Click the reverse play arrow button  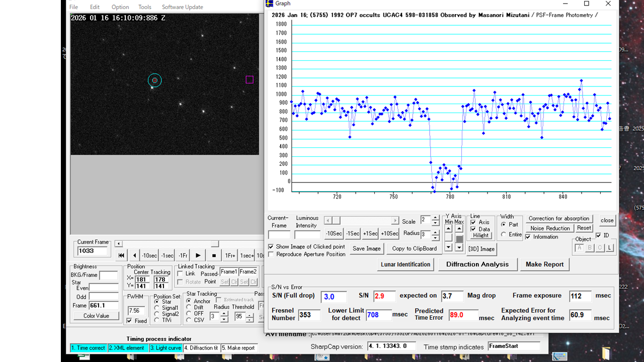(x=134, y=255)
